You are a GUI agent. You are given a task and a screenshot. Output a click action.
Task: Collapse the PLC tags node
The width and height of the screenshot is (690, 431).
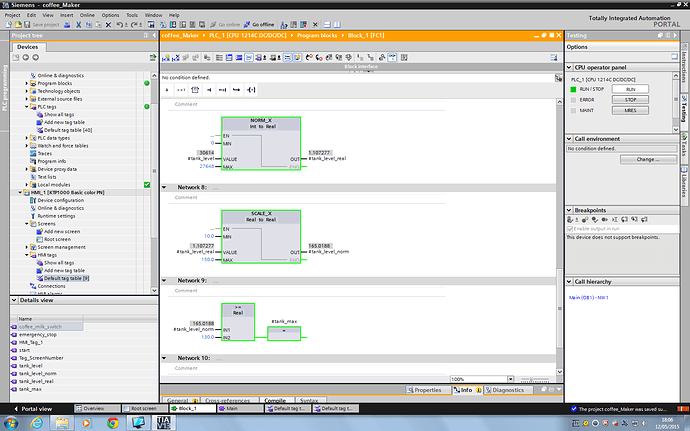(x=26, y=107)
